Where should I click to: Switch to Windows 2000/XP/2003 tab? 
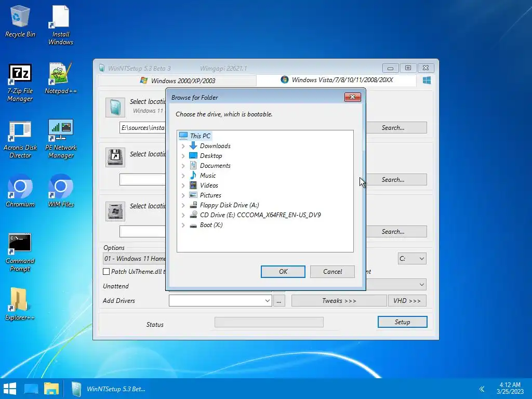tap(178, 81)
